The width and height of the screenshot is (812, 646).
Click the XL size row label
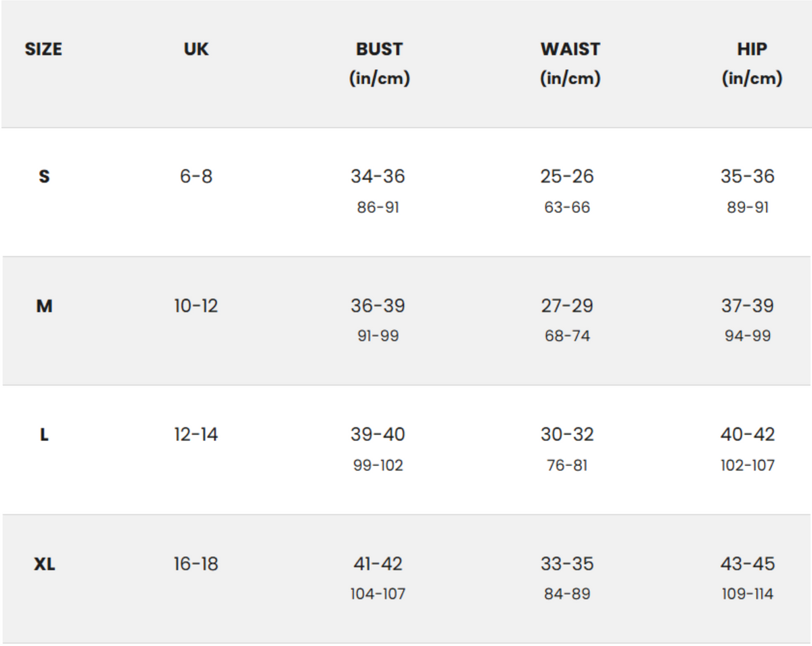click(x=45, y=564)
